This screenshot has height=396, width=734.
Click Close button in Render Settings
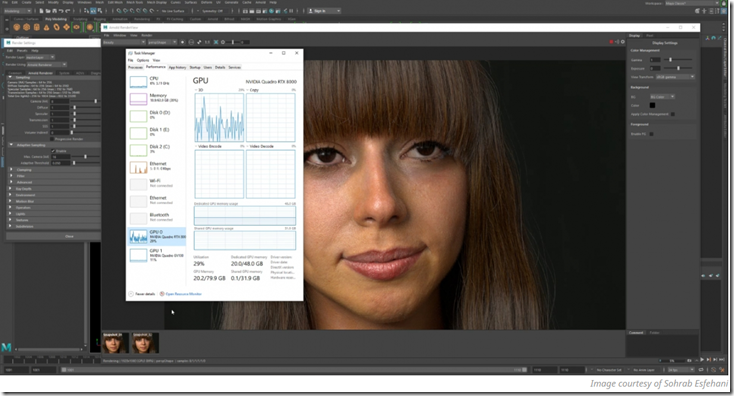click(x=69, y=236)
